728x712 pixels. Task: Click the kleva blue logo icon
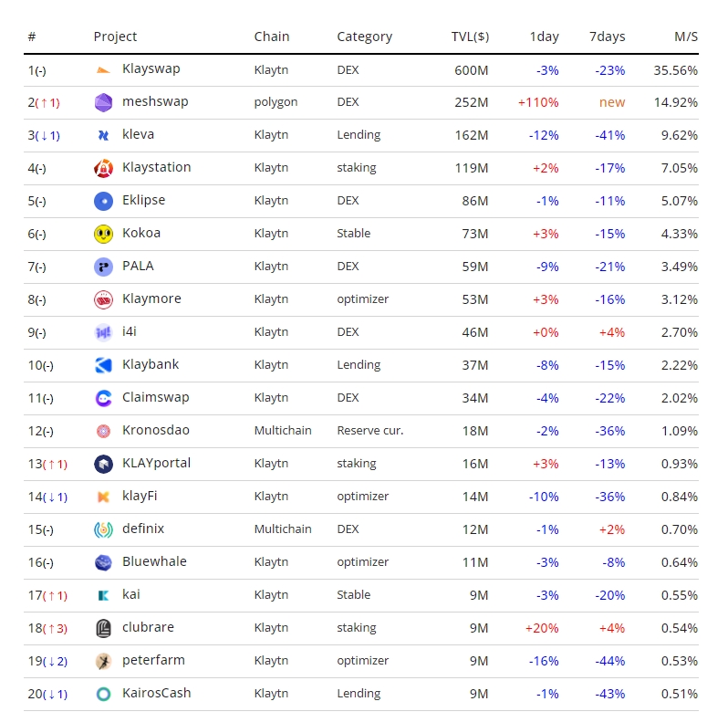tap(103, 135)
